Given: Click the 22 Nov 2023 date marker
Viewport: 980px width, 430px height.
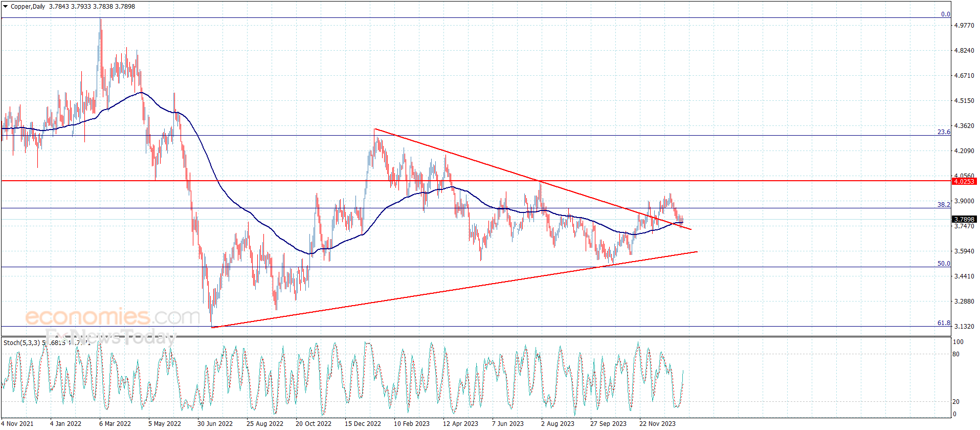Looking at the screenshot, I should click(657, 423).
